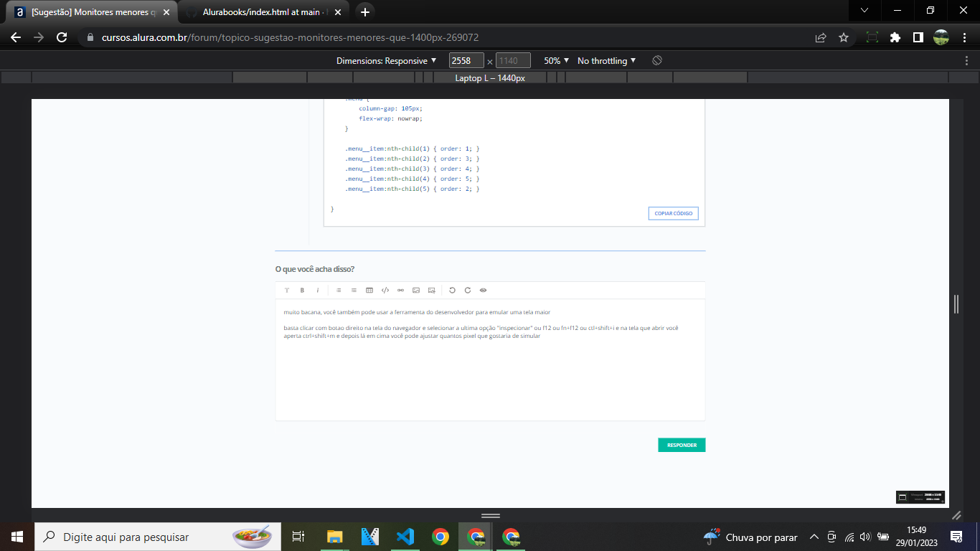Show hidden system tray icons
The image size is (980, 551).
pos(814,537)
